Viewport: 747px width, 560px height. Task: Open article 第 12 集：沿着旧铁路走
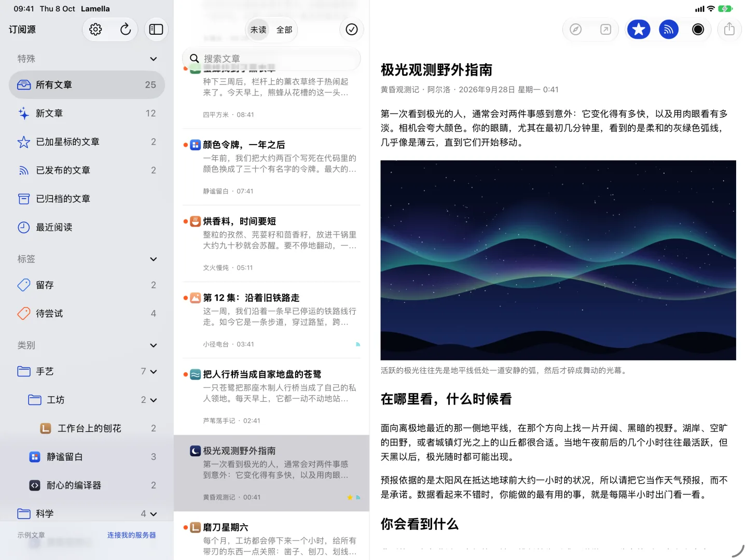(271, 320)
